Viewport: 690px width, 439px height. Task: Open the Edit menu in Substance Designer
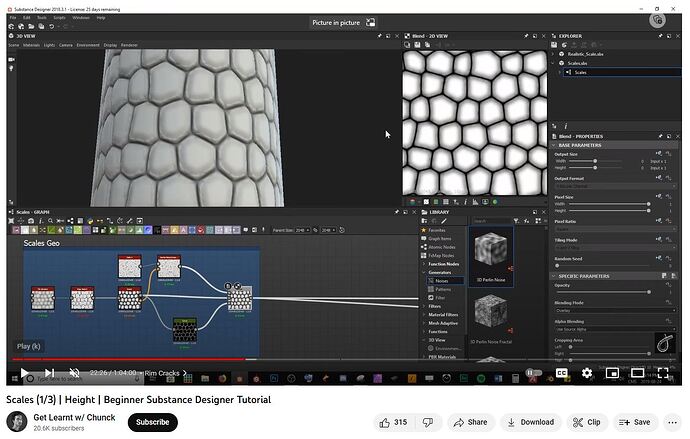coord(27,18)
